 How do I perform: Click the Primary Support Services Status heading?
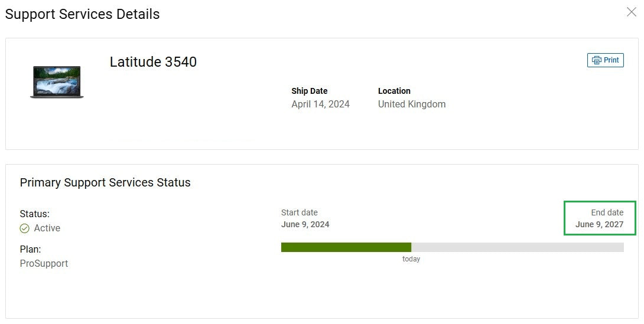coord(105,182)
